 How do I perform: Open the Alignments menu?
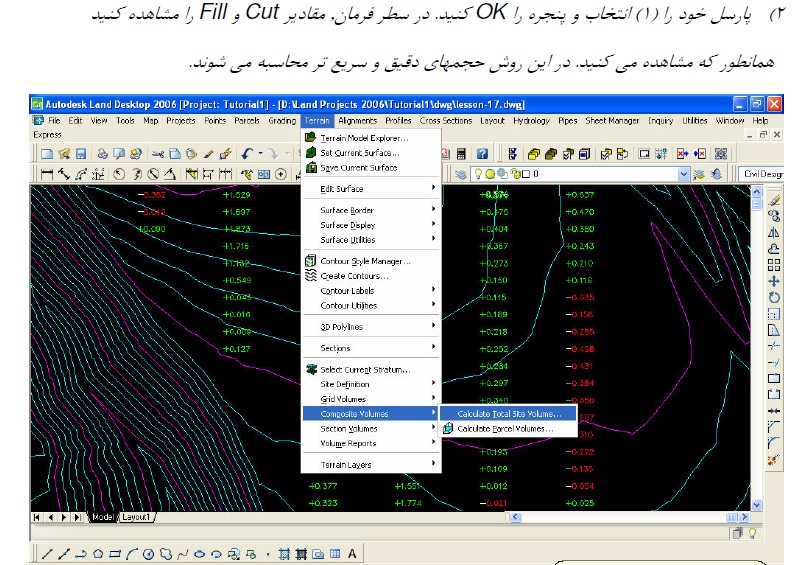(x=357, y=120)
